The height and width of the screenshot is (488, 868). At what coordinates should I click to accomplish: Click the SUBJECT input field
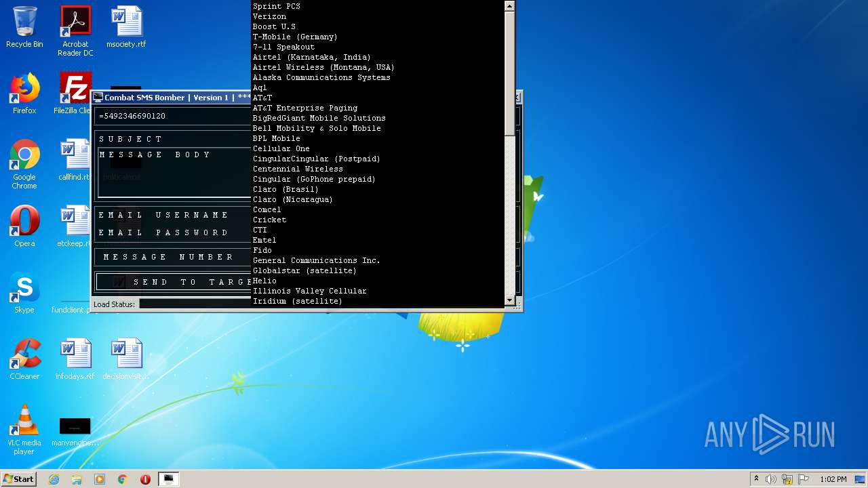point(174,139)
